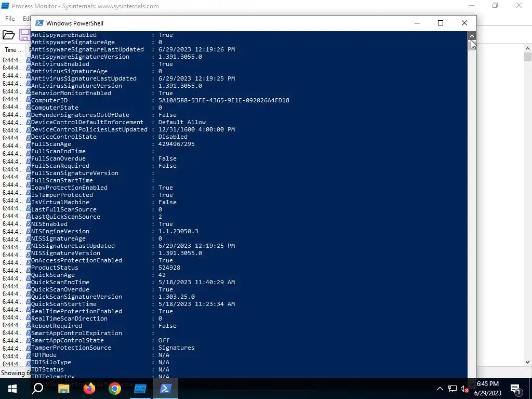Click the TDTMode property name

pos(44,355)
